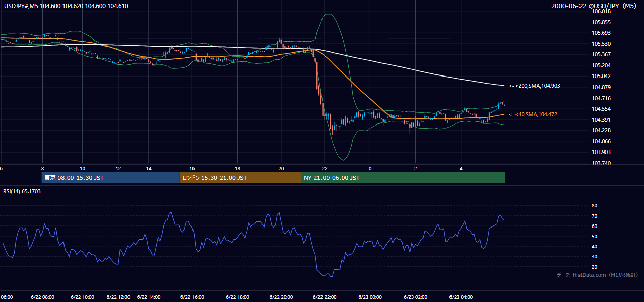
Task: Click the 106.018 price axis label
Action: (601, 11)
